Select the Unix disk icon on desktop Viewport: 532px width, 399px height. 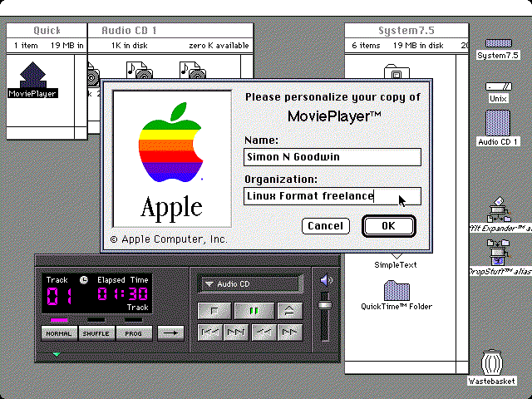(498, 86)
